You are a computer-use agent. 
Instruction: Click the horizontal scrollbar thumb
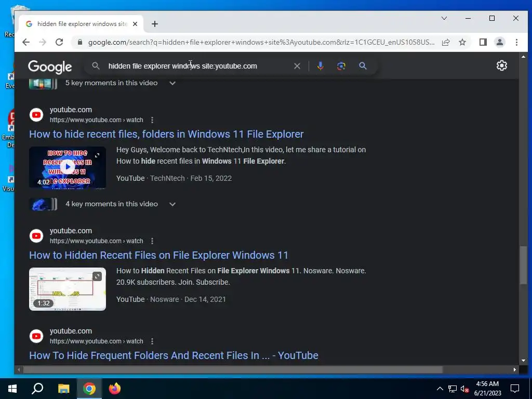[233, 369]
